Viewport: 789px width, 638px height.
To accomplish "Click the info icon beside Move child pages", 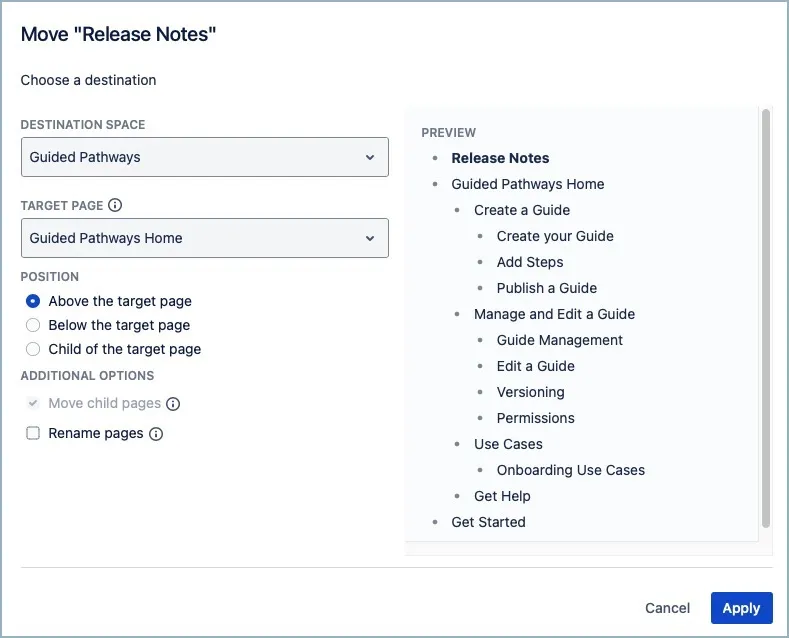I will click(173, 404).
